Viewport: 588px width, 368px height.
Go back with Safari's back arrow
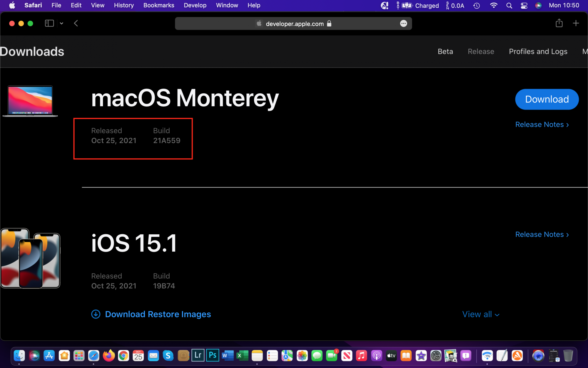coord(76,23)
